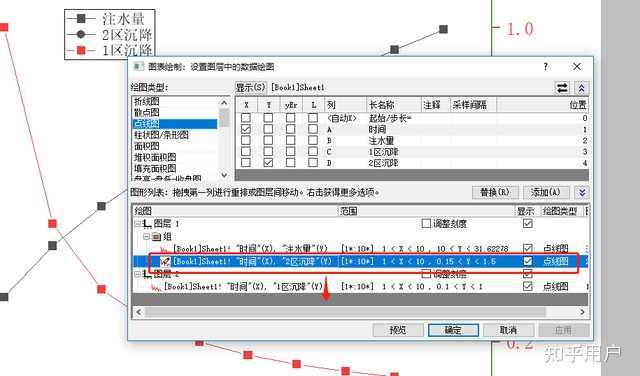Collapse the 图层 1 tree node
Viewport: 640px width, 376px height.
tap(138, 224)
